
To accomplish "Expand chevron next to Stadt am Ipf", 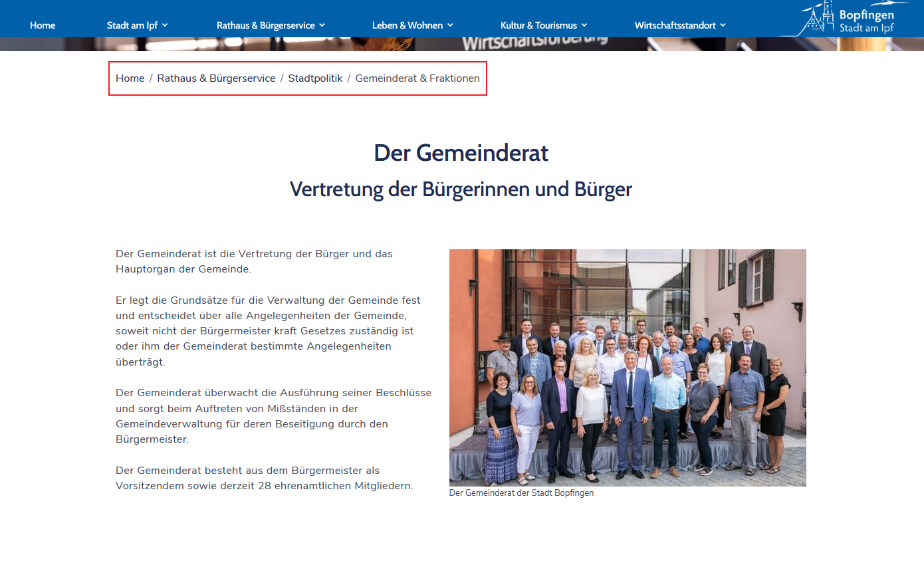I will click(x=165, y=25).
